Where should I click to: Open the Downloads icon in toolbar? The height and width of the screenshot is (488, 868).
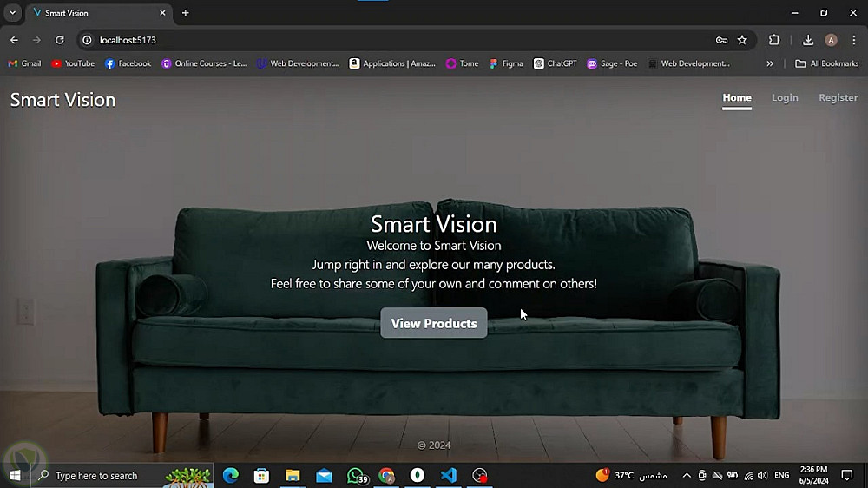(x=807, y=40)
